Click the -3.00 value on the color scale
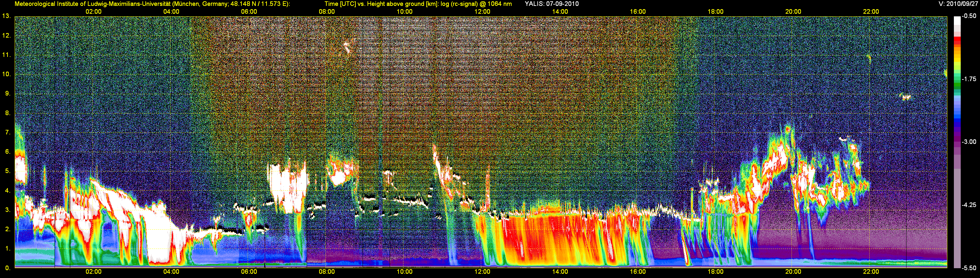 click(x=969, y=142)
